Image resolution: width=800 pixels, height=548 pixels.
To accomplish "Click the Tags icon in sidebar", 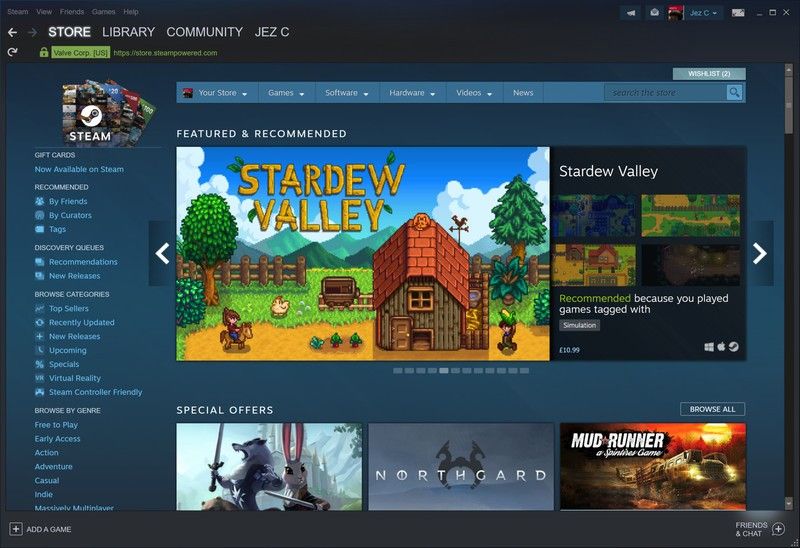I will [39, 229].
